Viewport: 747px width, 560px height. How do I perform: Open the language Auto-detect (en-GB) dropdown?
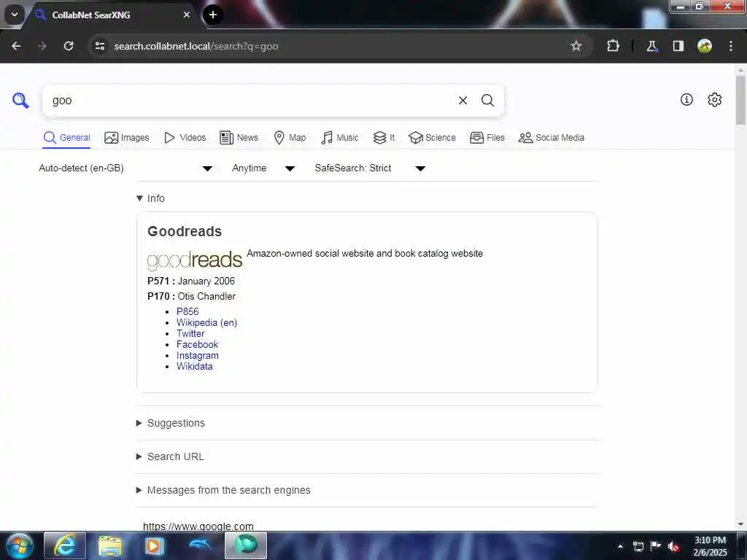point(125,168)
